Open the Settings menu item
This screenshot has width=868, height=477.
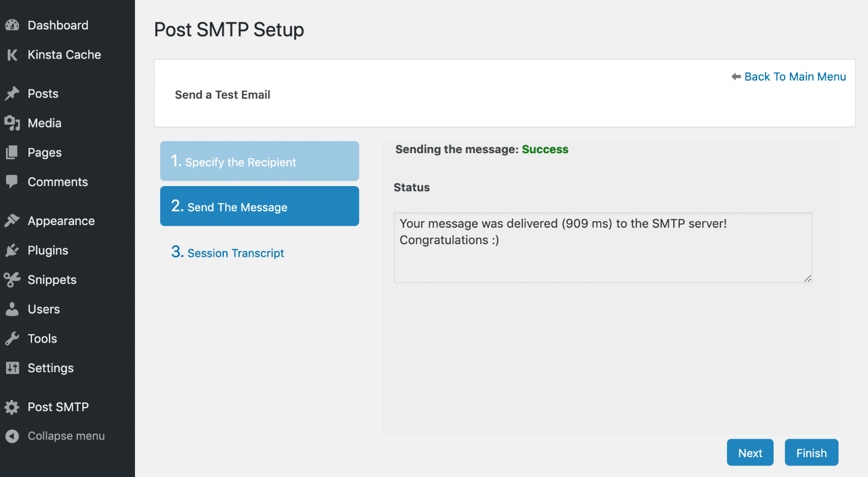tap(50, 368)
